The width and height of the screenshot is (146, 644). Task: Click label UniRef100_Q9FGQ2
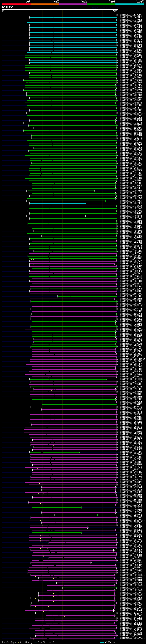[x=131, y=60]
